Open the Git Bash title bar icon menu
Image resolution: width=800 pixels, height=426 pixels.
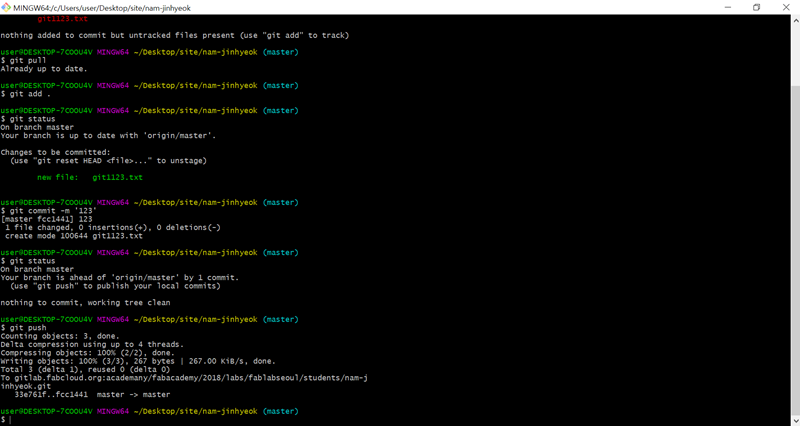[6, 8]
